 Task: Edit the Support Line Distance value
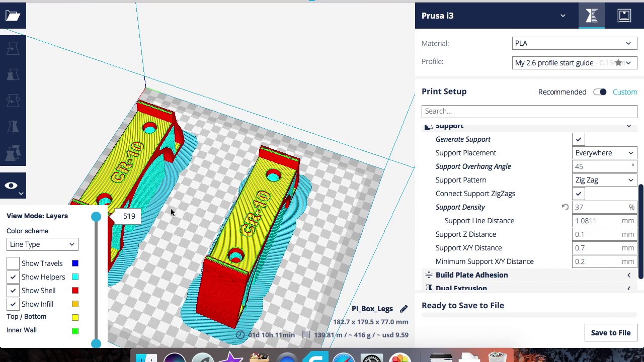604,221
